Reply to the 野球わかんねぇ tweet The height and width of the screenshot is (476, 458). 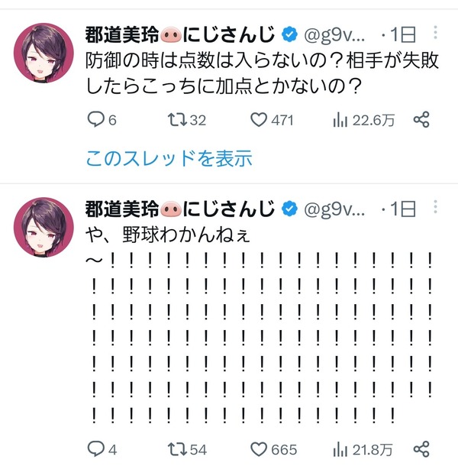(102, 449)
